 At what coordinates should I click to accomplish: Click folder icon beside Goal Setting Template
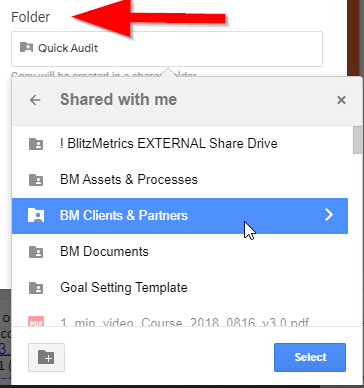point(36,288)
